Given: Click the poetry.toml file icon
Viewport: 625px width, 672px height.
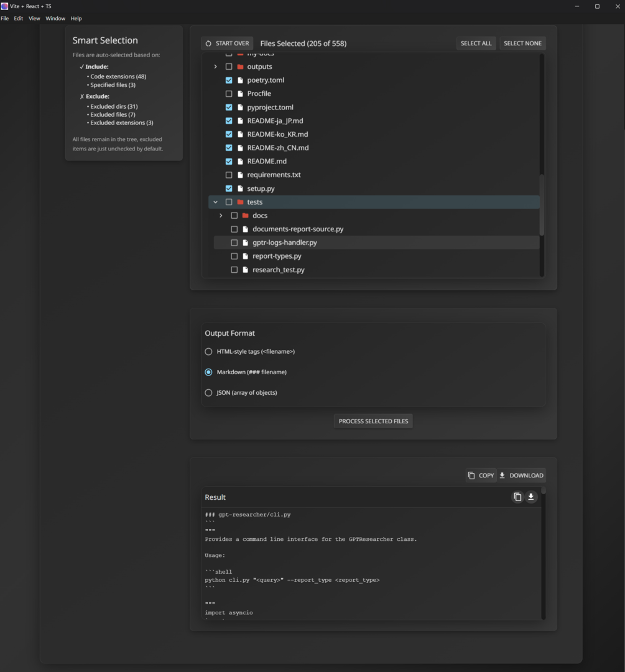Looking at the screenshot, I should point(240,80).
